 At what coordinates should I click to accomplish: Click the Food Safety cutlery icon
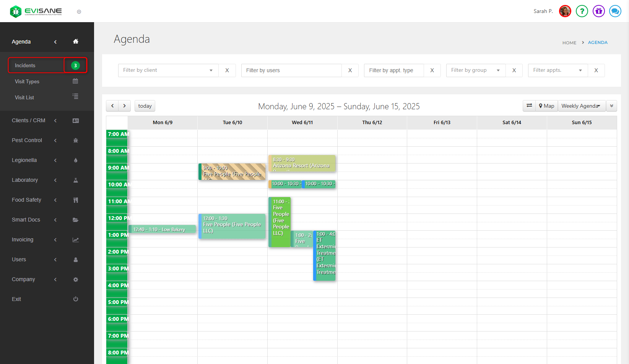[76, 200]
